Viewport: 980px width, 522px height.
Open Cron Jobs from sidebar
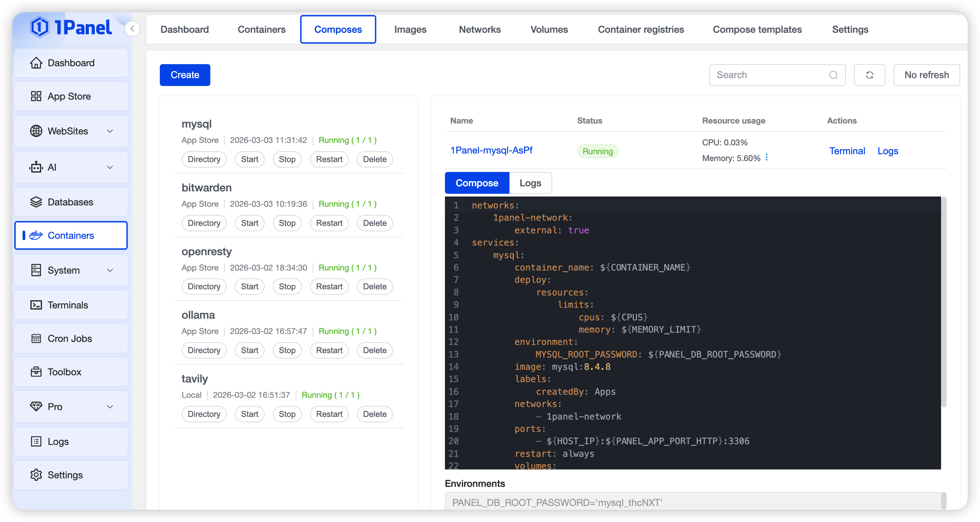pos(71,338)
